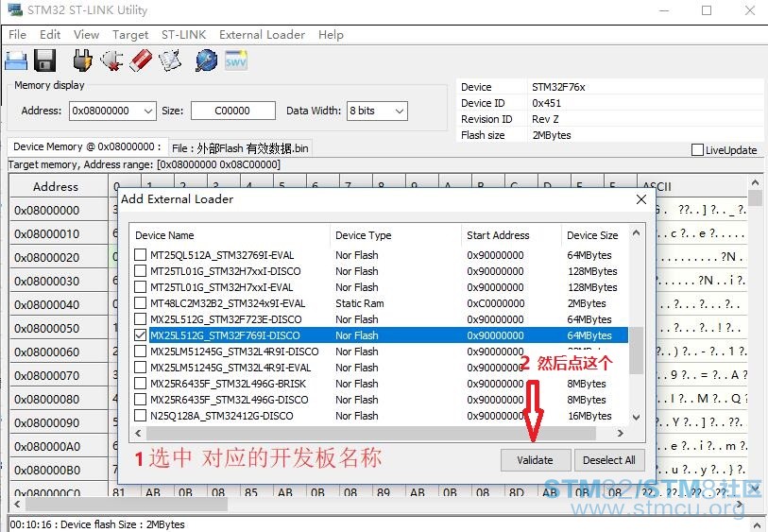Sort loaders by Start Address column
The height and width of the screenshot is (532, 768).
point(511,235)
